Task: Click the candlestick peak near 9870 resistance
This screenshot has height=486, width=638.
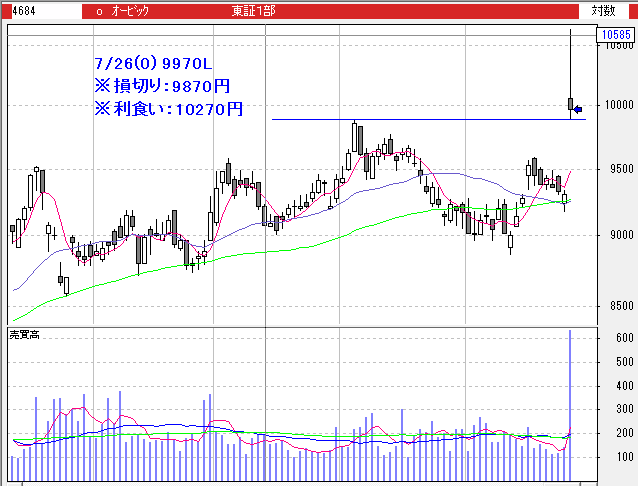Action: pos(354,129)
